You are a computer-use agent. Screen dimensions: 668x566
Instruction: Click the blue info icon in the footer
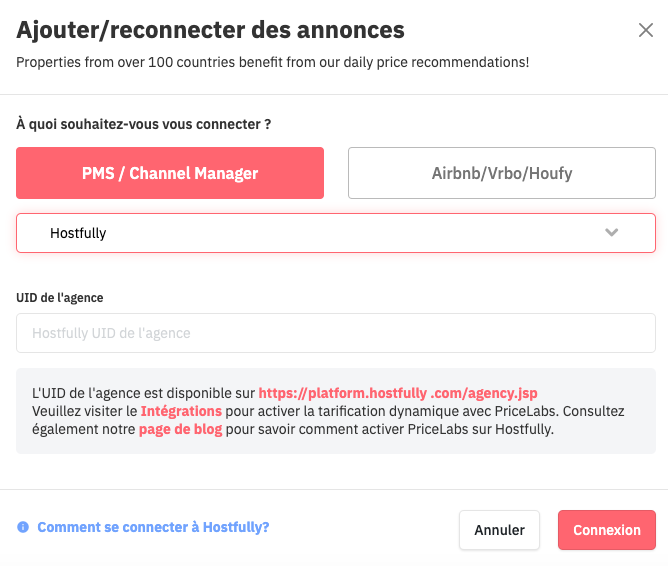23,527
